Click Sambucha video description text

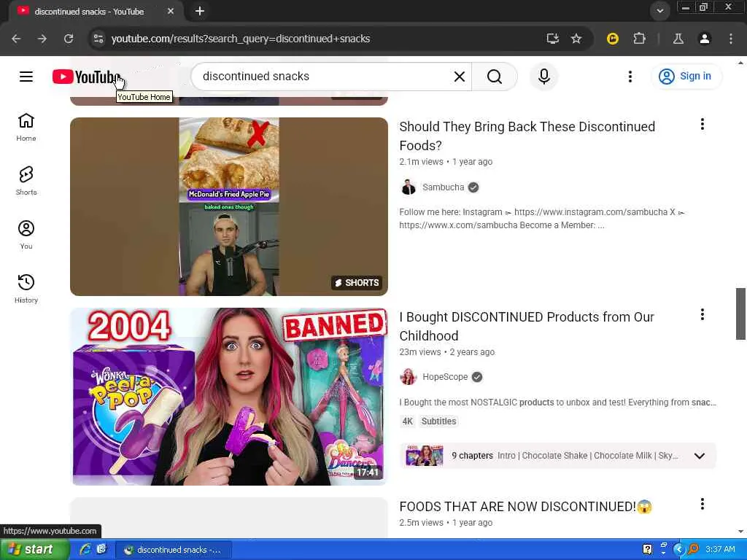pyautogui.click(x=542, y=219)
